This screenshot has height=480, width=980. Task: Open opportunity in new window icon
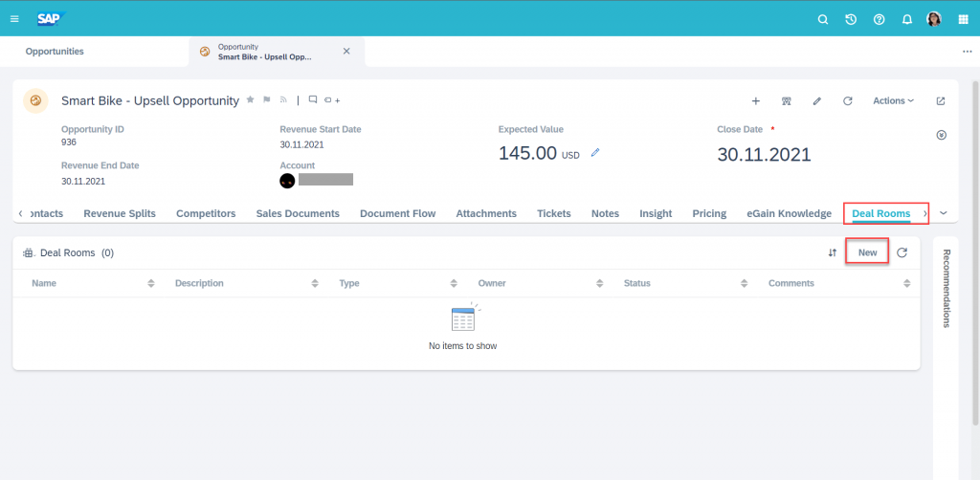(x=941, y=101)
